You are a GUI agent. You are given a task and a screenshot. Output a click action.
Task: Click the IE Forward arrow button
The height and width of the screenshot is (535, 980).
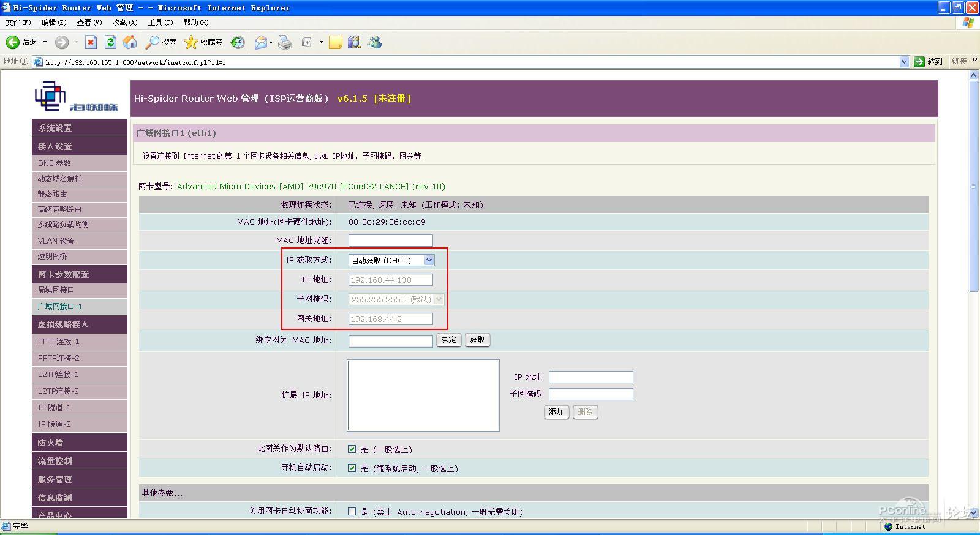62,42
